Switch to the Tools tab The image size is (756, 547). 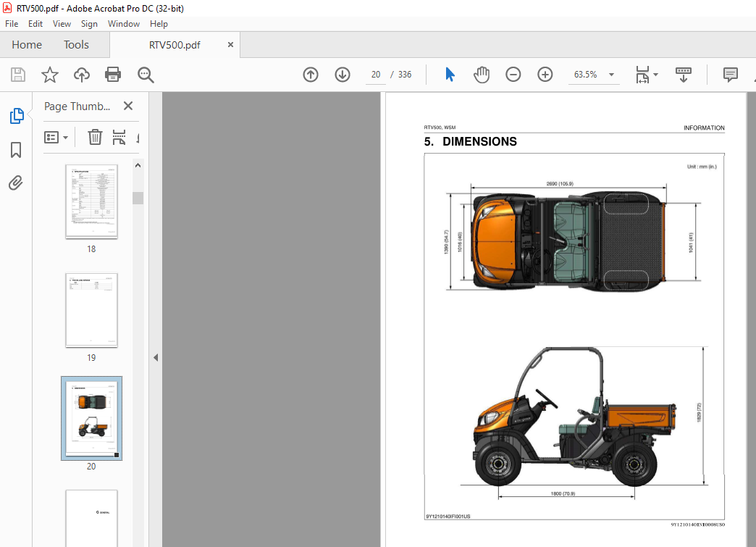(76, 45)
